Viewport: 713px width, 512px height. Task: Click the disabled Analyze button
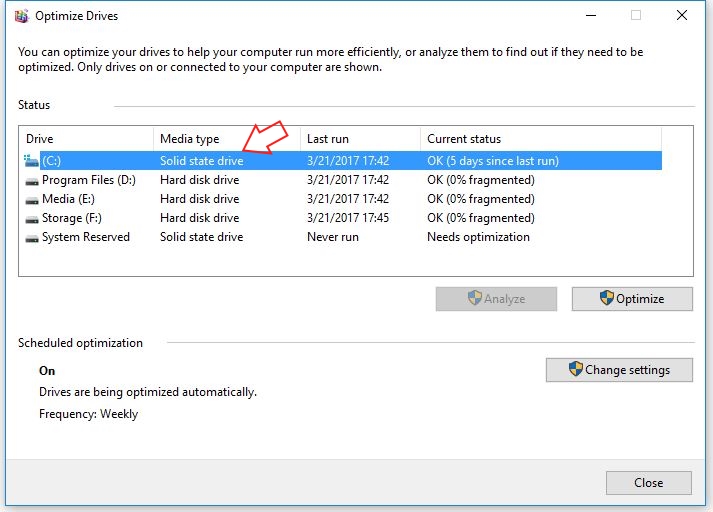496,299
